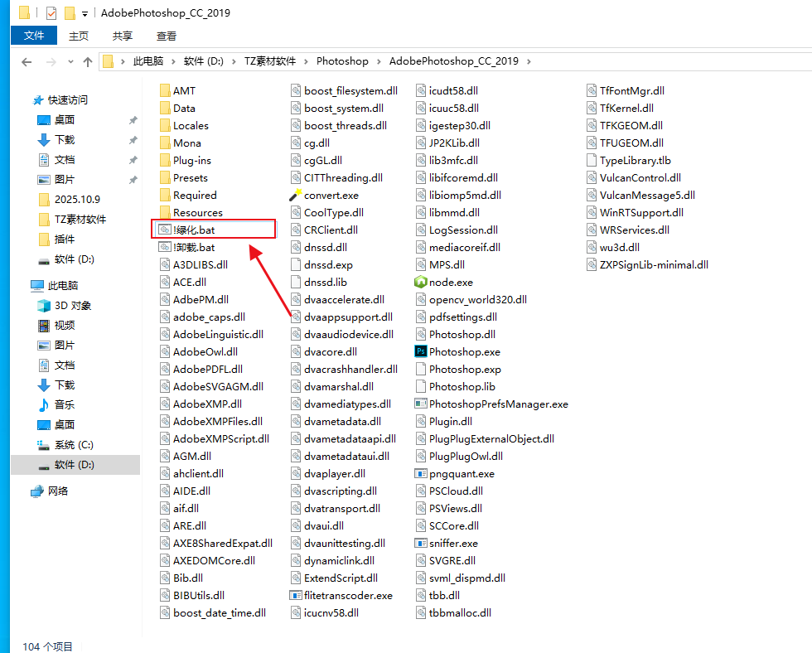Open the Plug-ins folder icon
Screen dimensions: 812x653
[x=165, y=161]
